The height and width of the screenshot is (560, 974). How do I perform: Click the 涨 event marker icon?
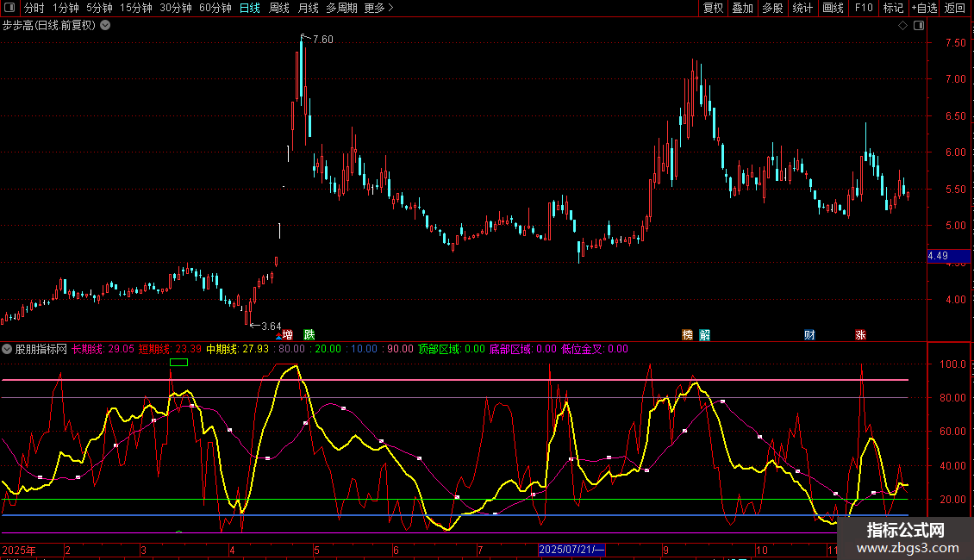(x=860, y=334)
